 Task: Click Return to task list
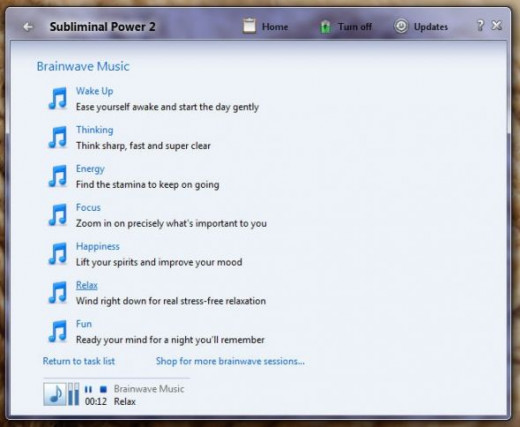tap(79, 361)
